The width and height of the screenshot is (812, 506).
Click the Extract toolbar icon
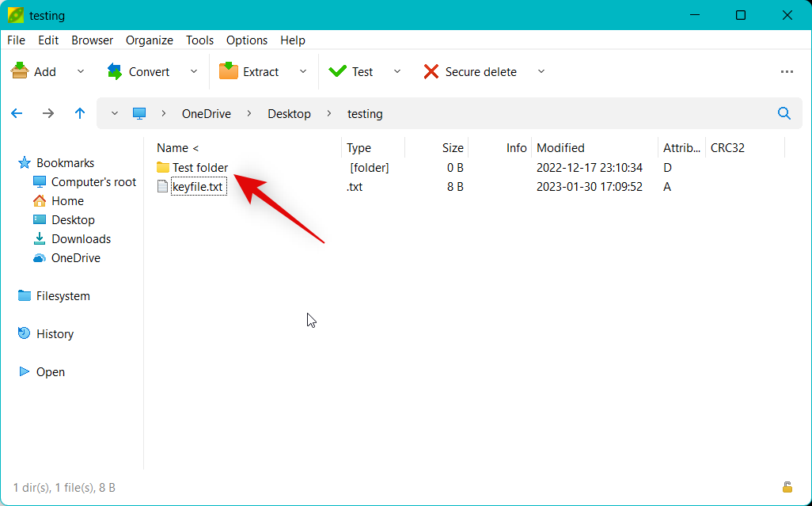tap(229, 71)
